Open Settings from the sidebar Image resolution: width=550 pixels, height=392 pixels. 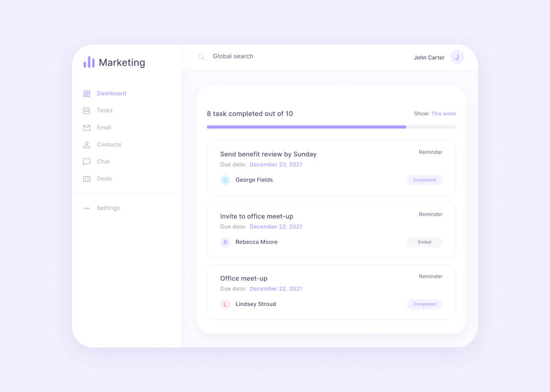109,208
